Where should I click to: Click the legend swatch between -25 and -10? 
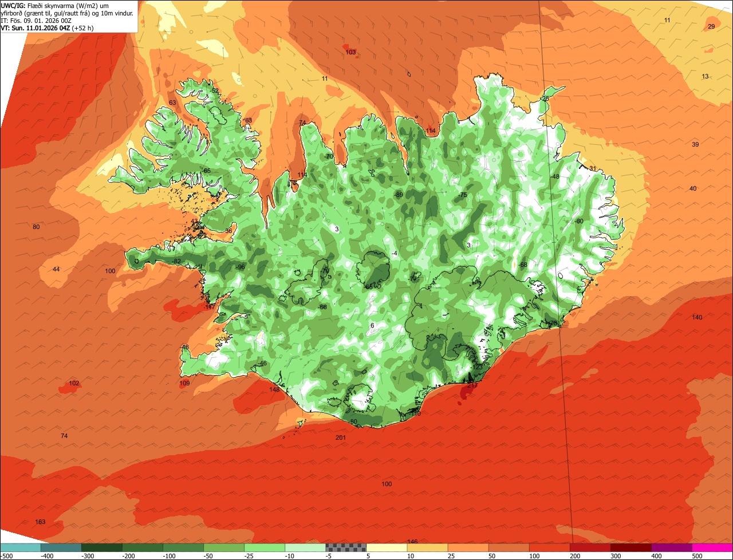(265, 548)
